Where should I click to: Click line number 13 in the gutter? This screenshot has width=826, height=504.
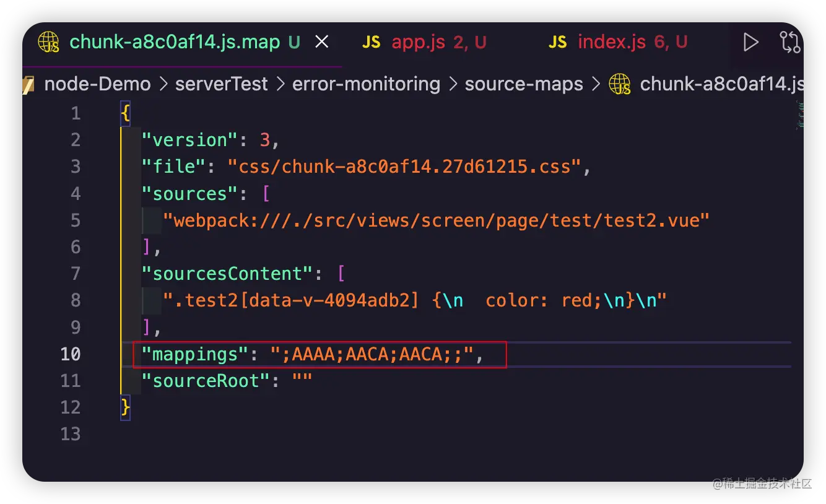[x=71, y=434]
